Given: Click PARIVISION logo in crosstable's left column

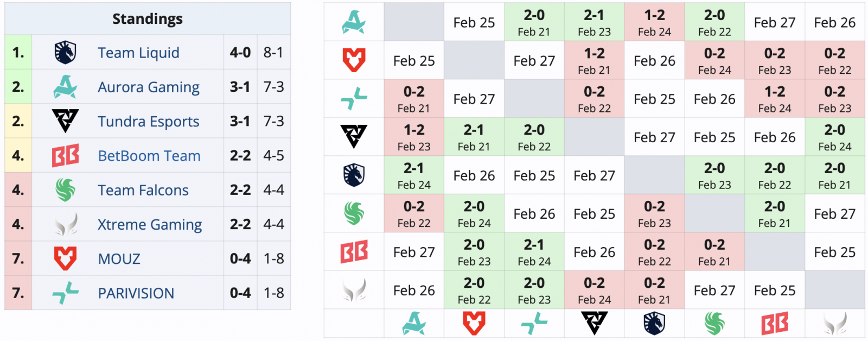Looking at the screenshot, I should point(354,99).
